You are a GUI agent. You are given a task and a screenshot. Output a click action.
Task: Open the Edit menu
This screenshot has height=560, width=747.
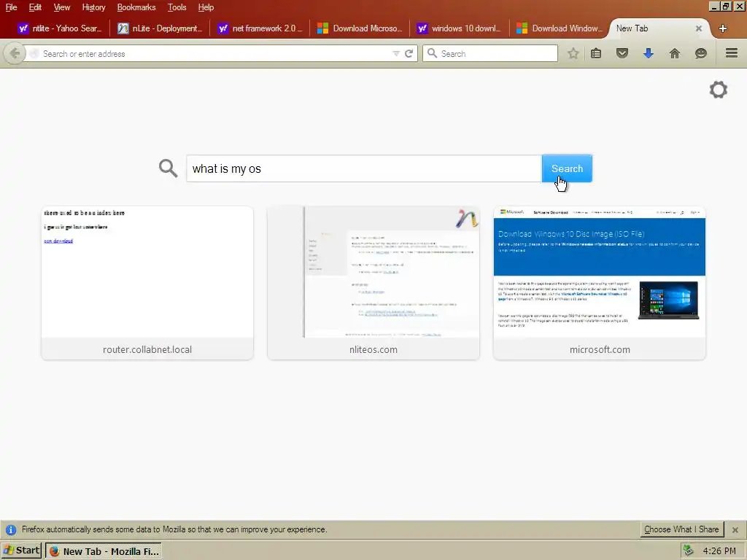[35, 7]
